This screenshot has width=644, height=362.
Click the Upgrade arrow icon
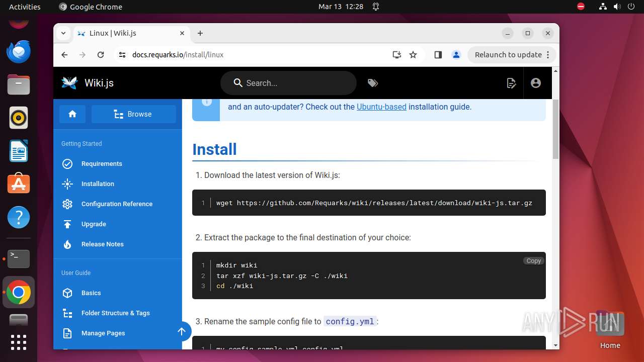(67, 224)
